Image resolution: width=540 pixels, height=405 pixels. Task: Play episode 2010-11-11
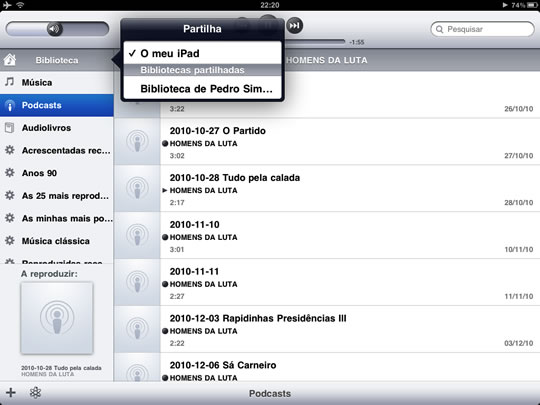click(x=326, y=282)
